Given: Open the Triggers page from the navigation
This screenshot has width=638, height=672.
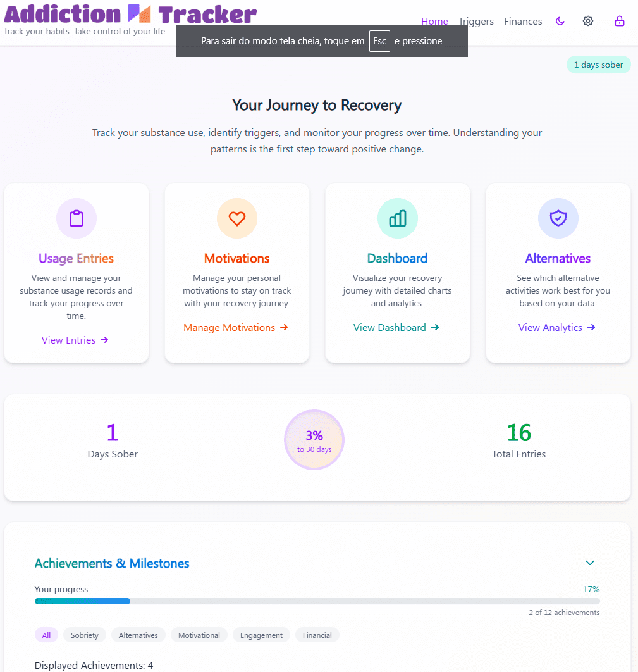Looking at the screenshot, I should coord(475,21).
